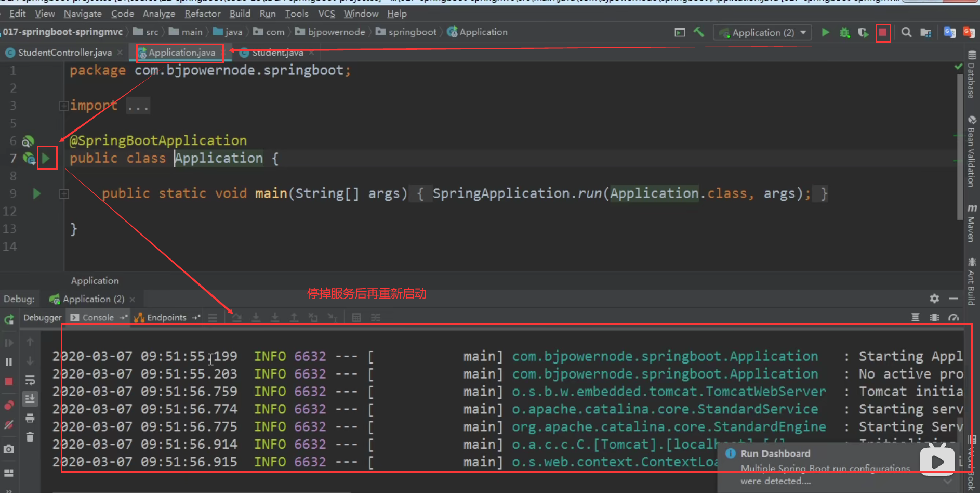980x493 pixels.
Task: Run Application with coverage shield icon
Action: tap(863, 32)
